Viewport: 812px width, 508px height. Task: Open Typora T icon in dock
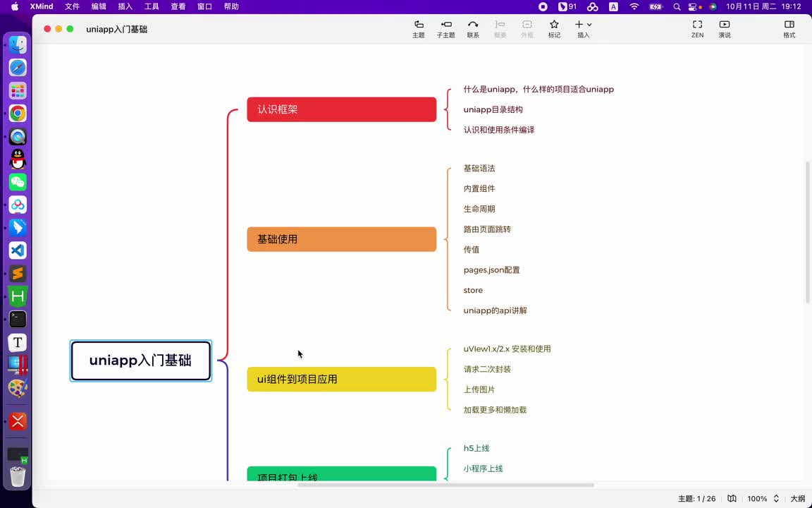18,342
